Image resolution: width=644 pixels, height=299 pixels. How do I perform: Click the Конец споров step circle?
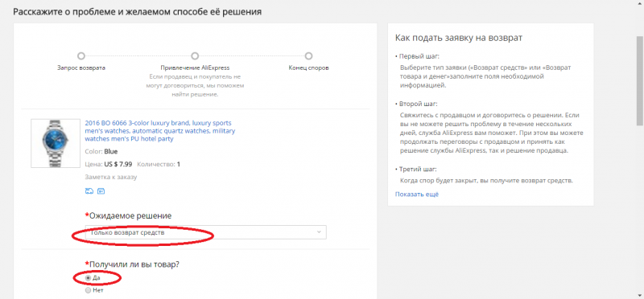click(x=308, y=55)
